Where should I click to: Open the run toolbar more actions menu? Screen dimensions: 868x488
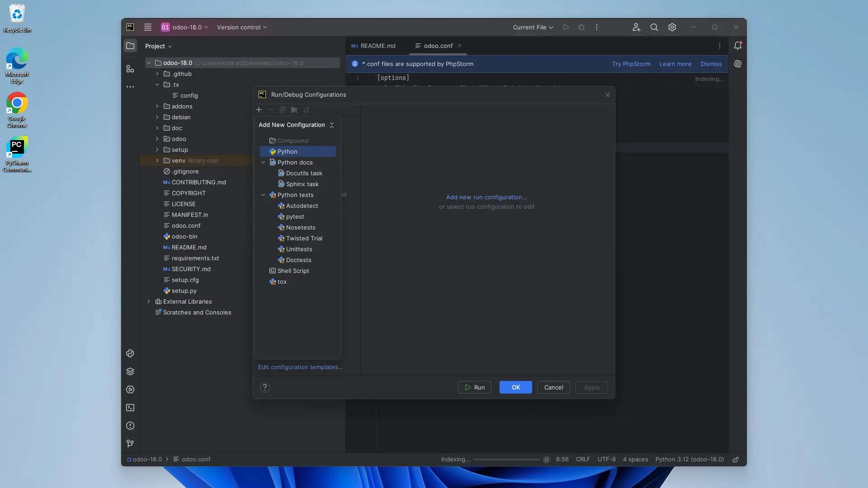click(x=597, y=27)
